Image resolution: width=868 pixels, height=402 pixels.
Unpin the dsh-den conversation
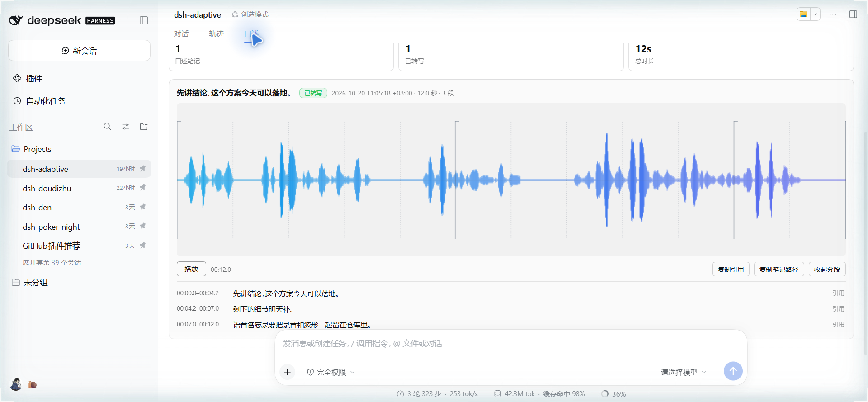pyautogui.click(x=143, y=207)
